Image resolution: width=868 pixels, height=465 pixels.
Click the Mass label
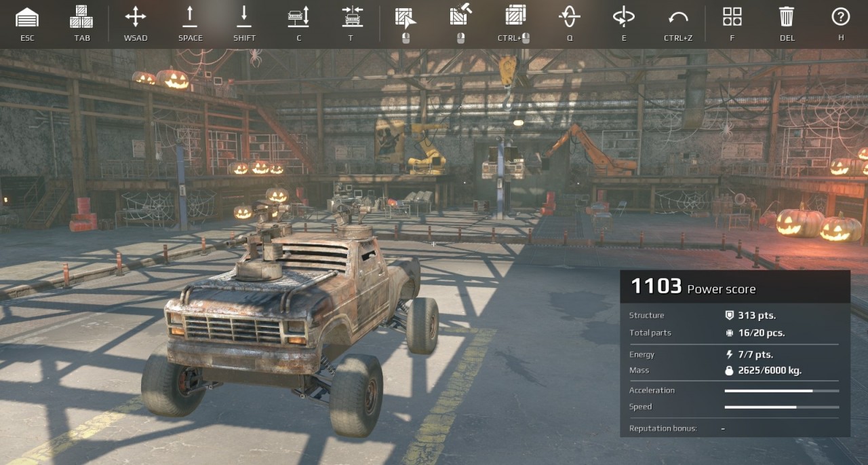click(x=639, y=371)
